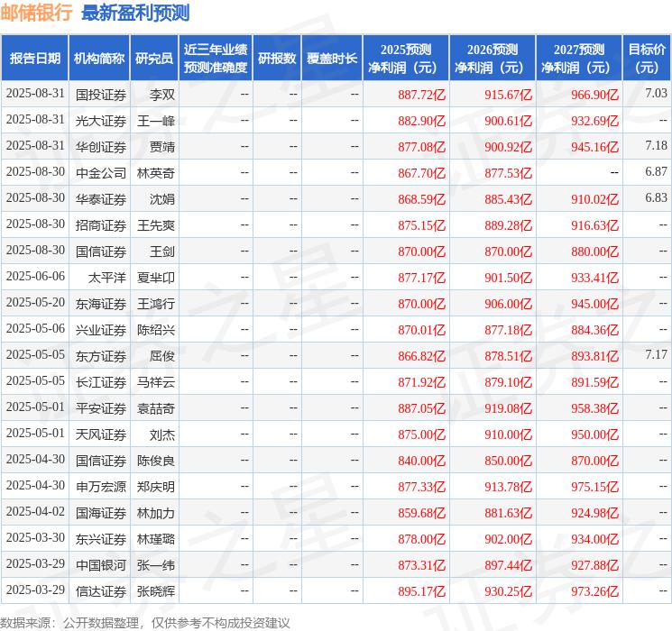672x631 pixels.
Task: Click the 最新盈利预测 heading
Action: 135,13
